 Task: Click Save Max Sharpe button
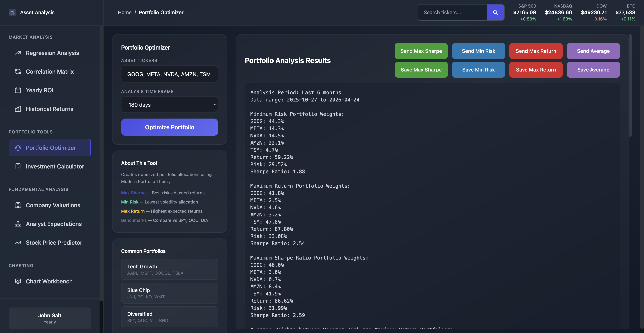(x=421, y=70)
